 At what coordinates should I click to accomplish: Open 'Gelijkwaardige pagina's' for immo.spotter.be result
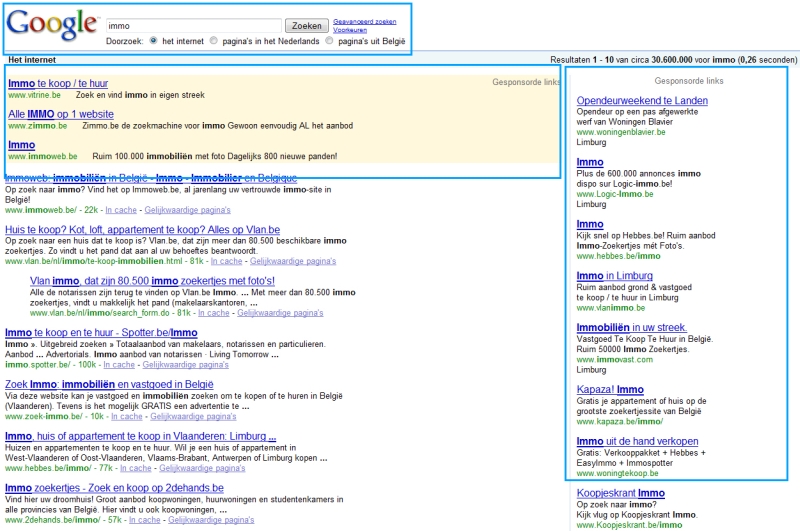click(185, 365)
